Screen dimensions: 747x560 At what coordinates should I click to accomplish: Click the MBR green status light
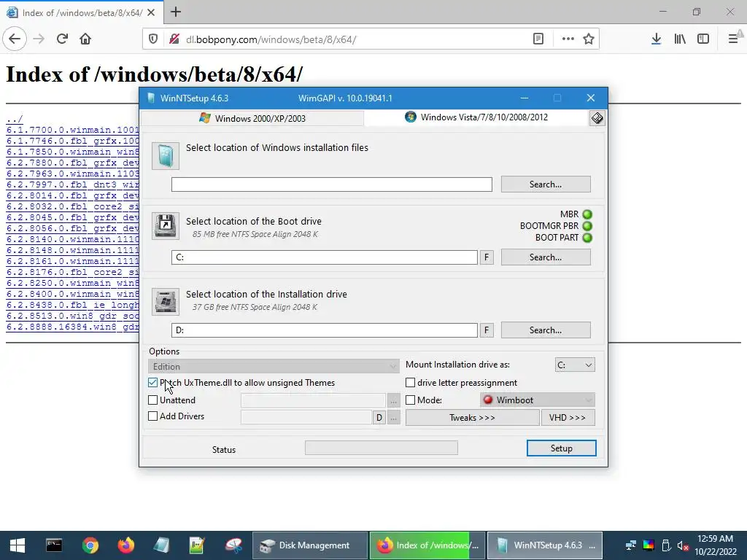tap(587, 214)
